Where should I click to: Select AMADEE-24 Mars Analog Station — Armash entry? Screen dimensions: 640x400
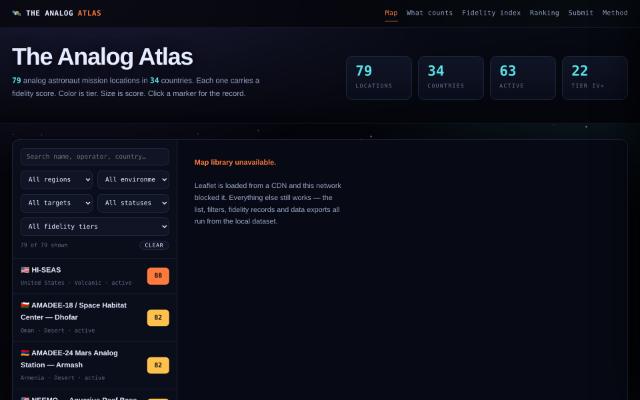[95, 365]
